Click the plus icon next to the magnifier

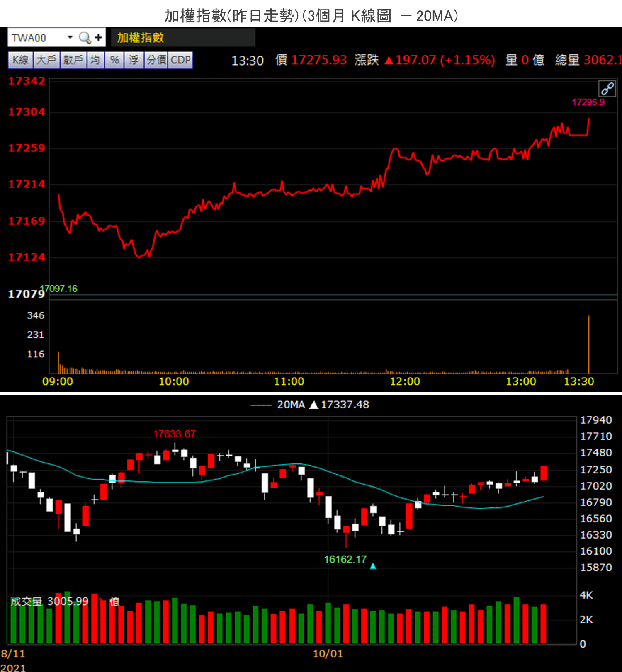(98, 38)
